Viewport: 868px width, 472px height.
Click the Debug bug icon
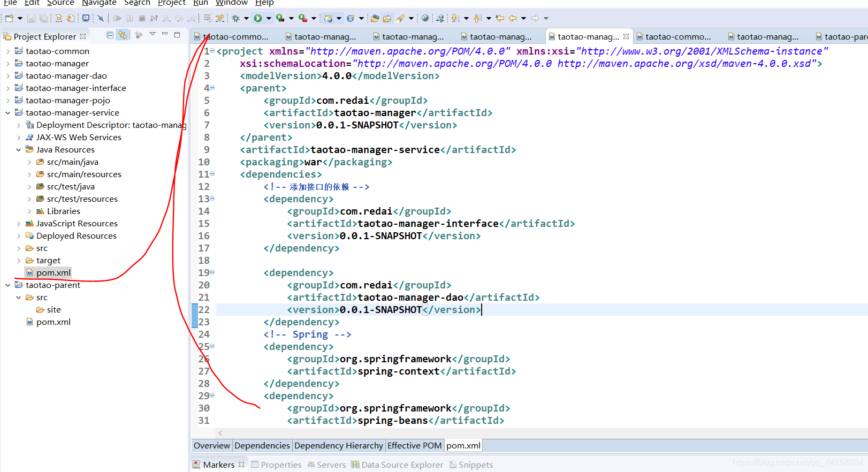tap(235, 18)
